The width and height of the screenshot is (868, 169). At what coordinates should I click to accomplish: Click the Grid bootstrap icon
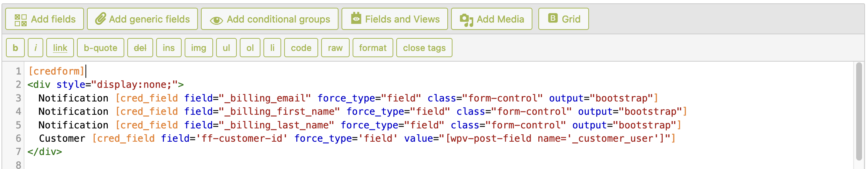point(553,18)
